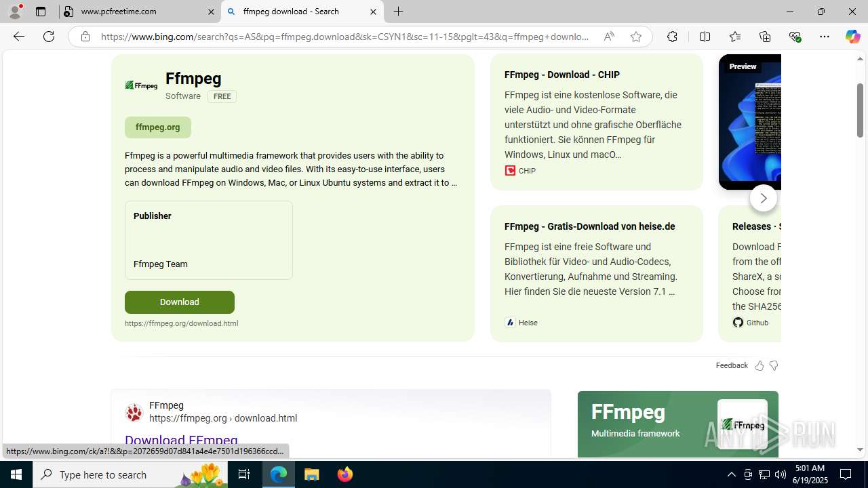Add this page to favorites star
The image size is (868, 488).
[x=636, y=37]
